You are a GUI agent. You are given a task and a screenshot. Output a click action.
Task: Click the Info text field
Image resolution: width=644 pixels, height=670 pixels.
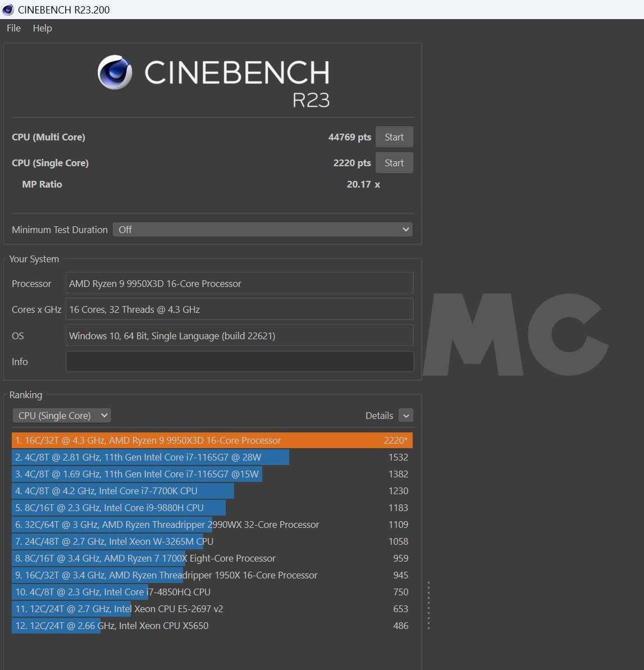click(239, 362)
